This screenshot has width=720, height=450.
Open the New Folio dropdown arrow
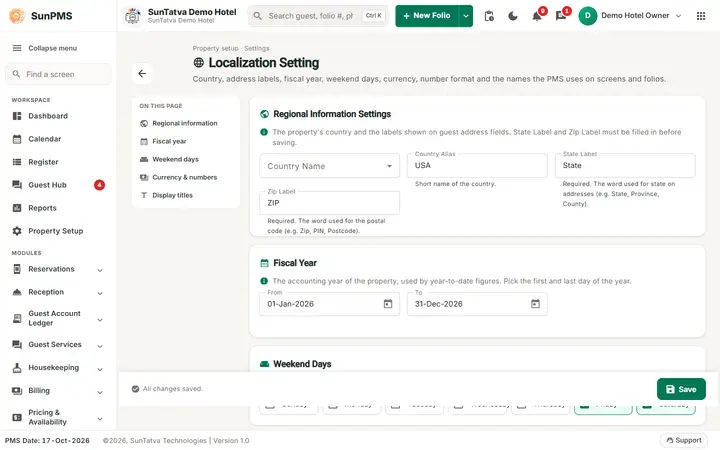pyautogui.click(x=466, y=16)
